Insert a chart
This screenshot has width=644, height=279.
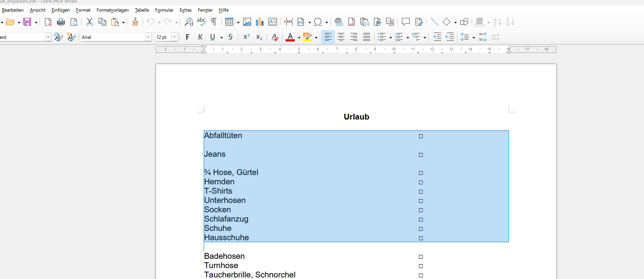(x=260, y=22)
